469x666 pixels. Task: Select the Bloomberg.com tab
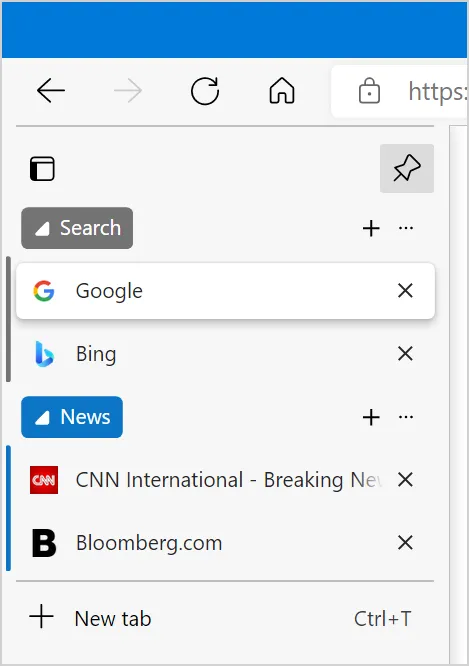click(225, 542)
